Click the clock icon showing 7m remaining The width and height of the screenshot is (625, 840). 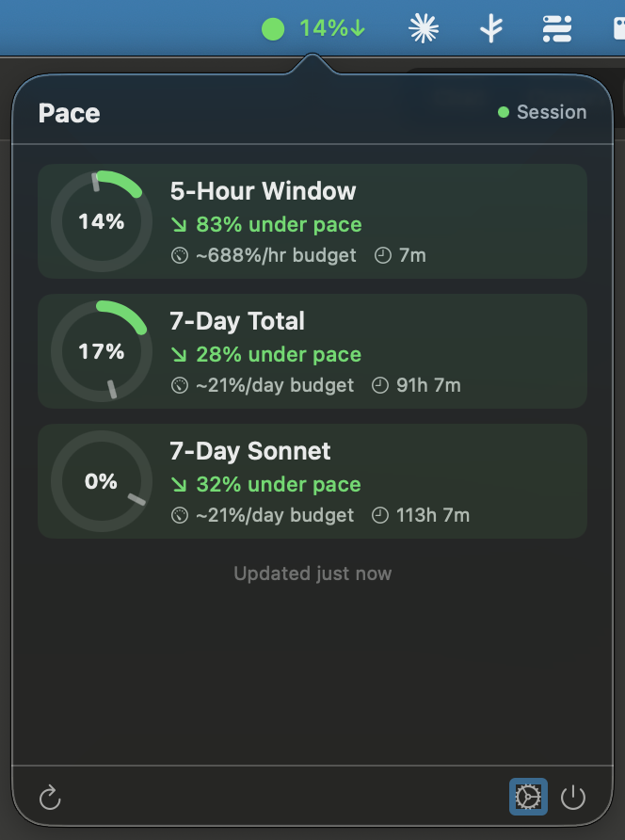pos(381,254)
